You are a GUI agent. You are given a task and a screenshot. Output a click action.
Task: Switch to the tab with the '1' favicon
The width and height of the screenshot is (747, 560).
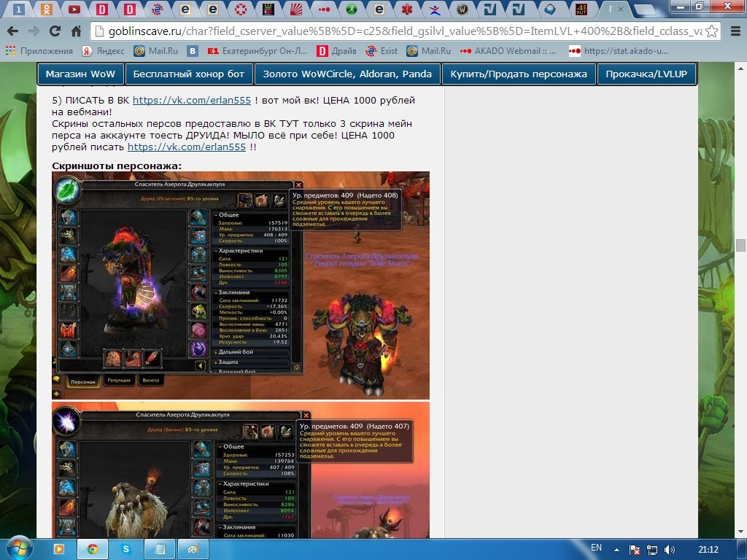click(18, 9)
